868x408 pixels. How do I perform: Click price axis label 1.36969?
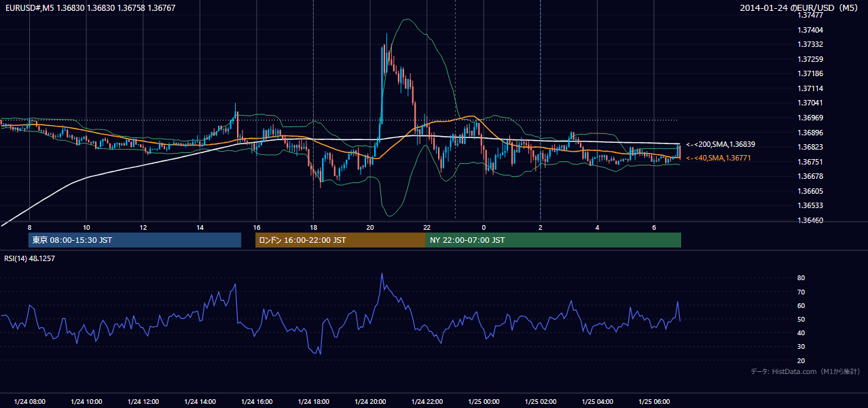810,118
